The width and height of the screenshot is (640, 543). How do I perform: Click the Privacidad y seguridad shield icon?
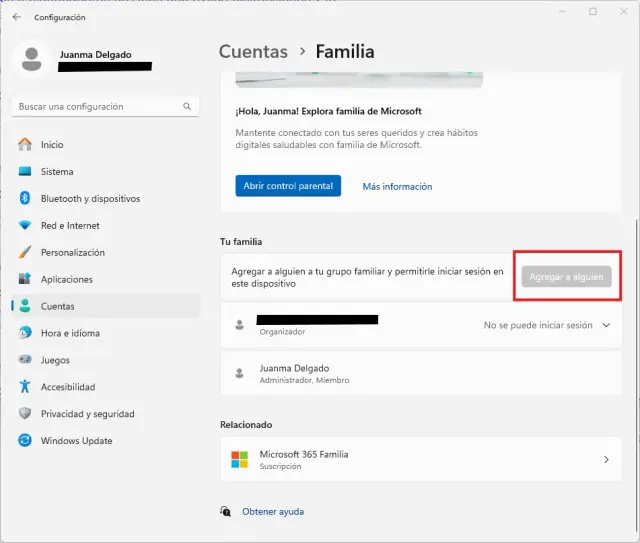click(x=25, y=414)
